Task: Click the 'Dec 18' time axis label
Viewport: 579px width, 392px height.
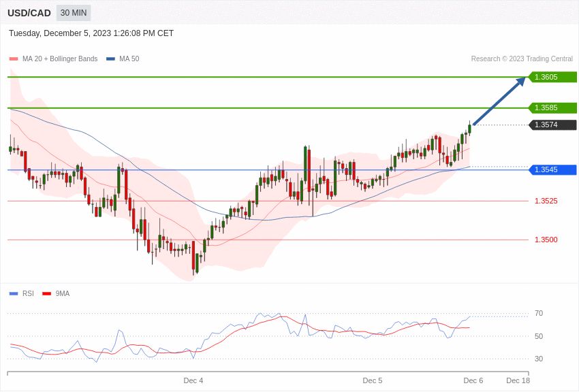Action: click(x=518, y=380)
